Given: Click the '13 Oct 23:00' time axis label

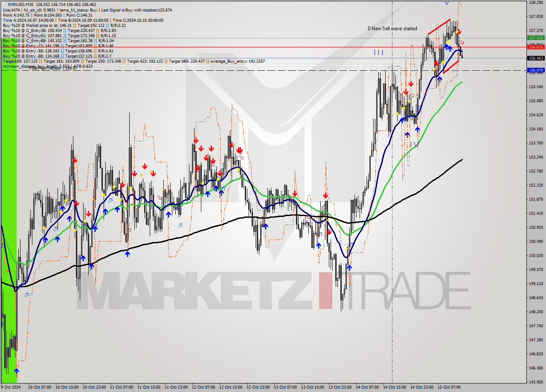Looking at the screenshot, I should 340,387.
